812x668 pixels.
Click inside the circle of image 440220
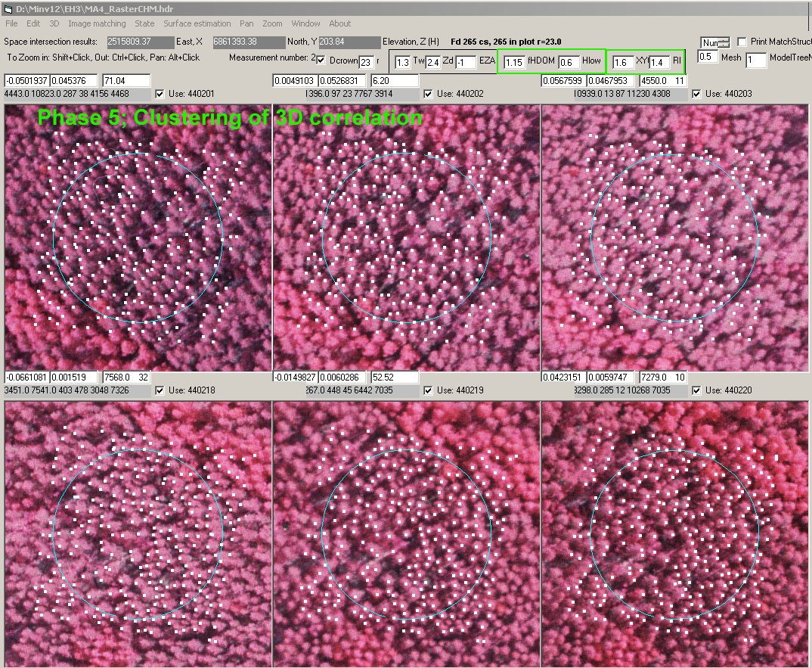[674, 534]
